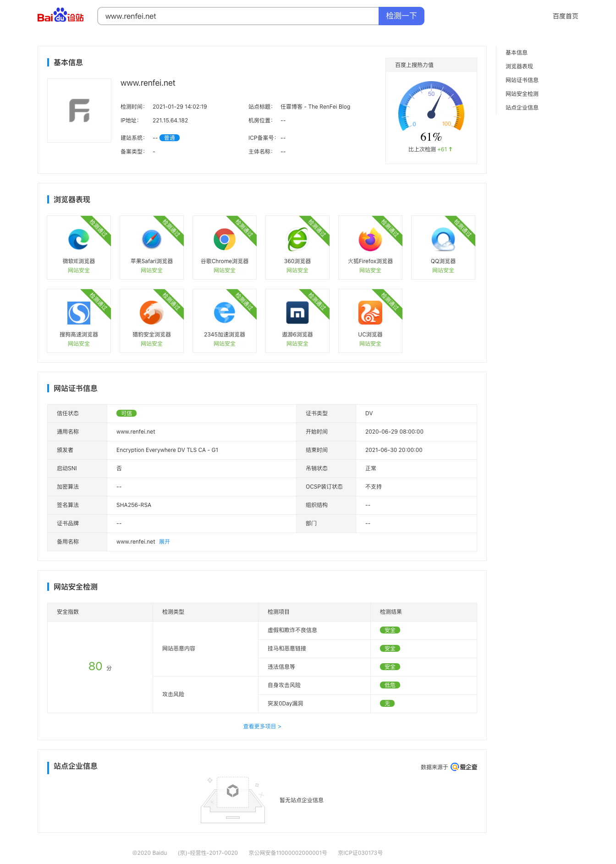Screen dimensions: 616x864
Task: Jump to 浏览器表现 in the side navigation
Action: [519, 66]
